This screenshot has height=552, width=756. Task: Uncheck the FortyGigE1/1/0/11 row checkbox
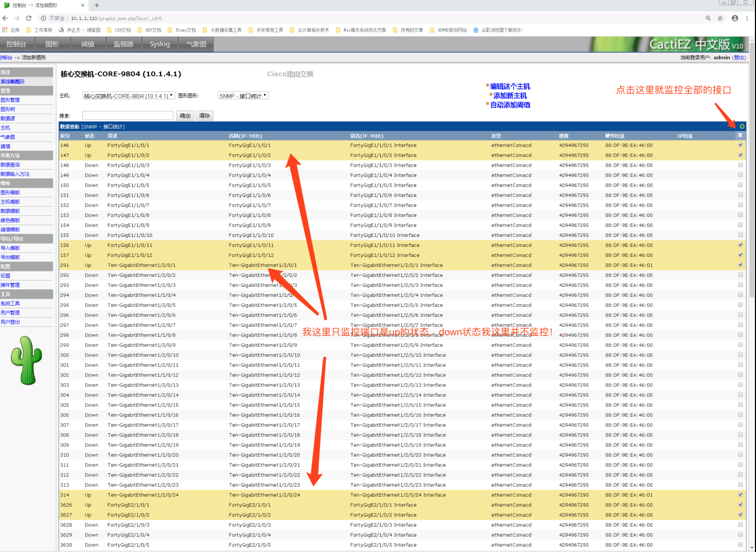(740, 245)
